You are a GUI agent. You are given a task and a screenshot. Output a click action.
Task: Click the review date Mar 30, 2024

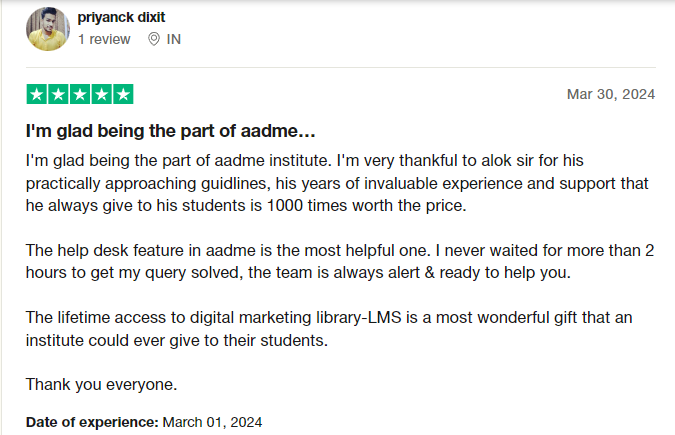(610, 95)
